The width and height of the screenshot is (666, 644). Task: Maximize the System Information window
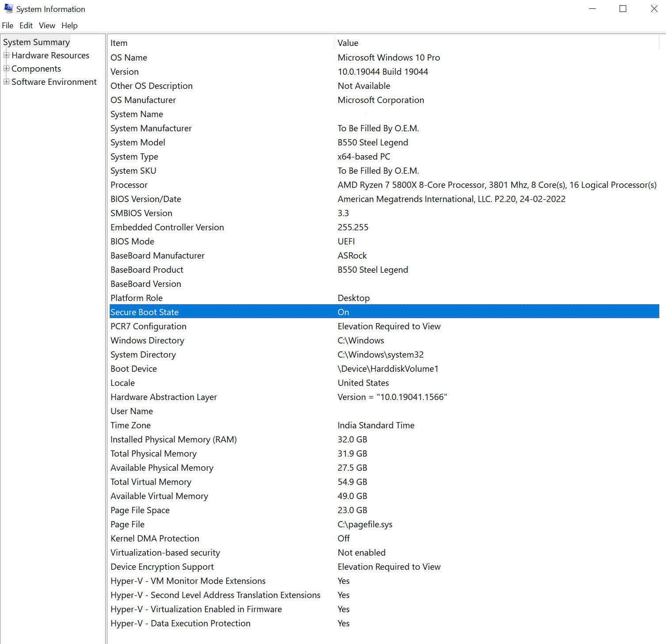point(623,9)
